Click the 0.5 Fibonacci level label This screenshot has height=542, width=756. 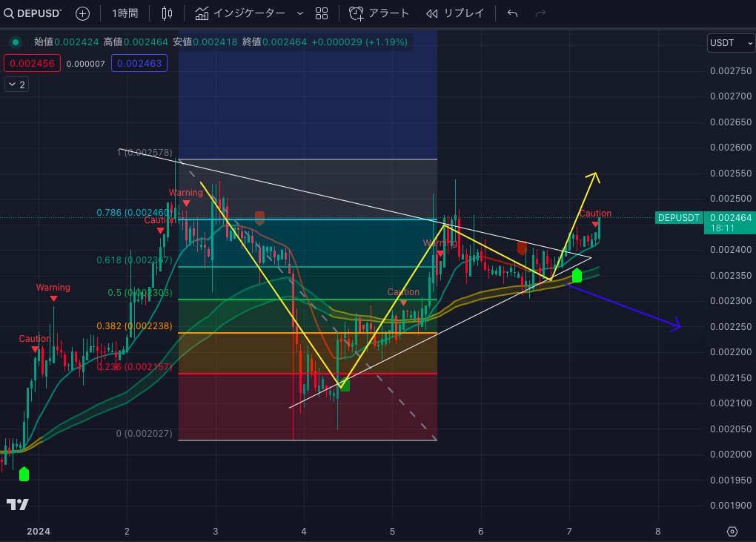click(x=139, y=293)
